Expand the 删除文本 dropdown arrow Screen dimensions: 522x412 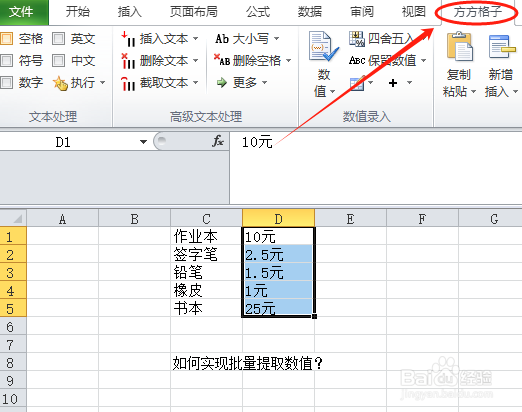196,61
